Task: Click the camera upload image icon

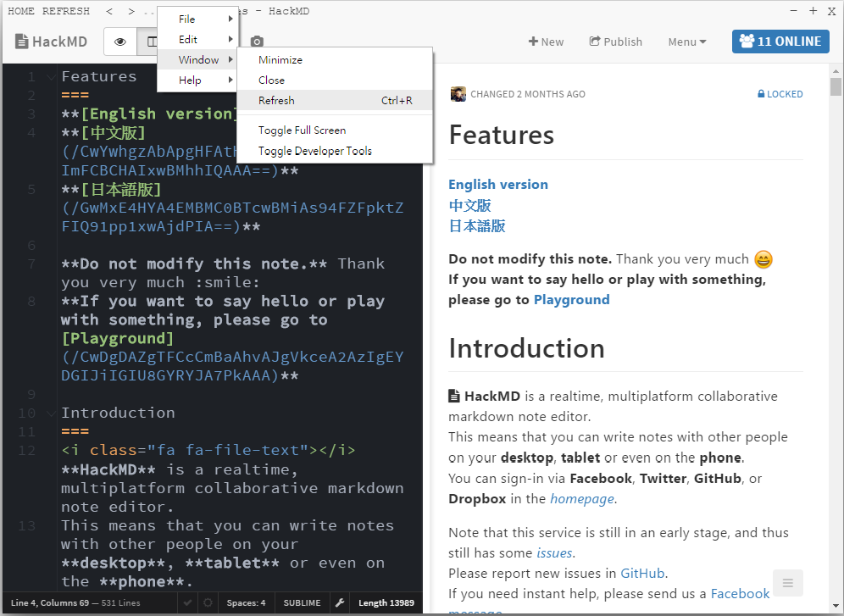Action: (x=257, y=42)
